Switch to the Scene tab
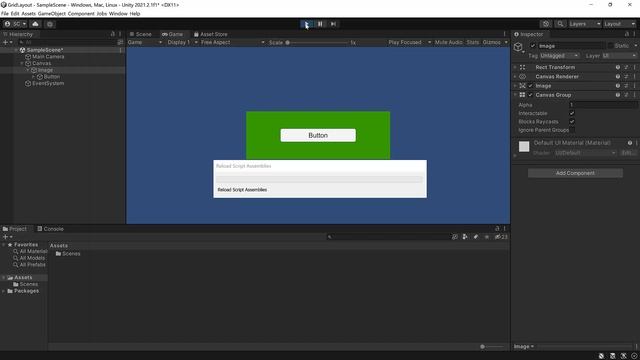The width and height of the screenshot is (640, 360). [140, 34]
